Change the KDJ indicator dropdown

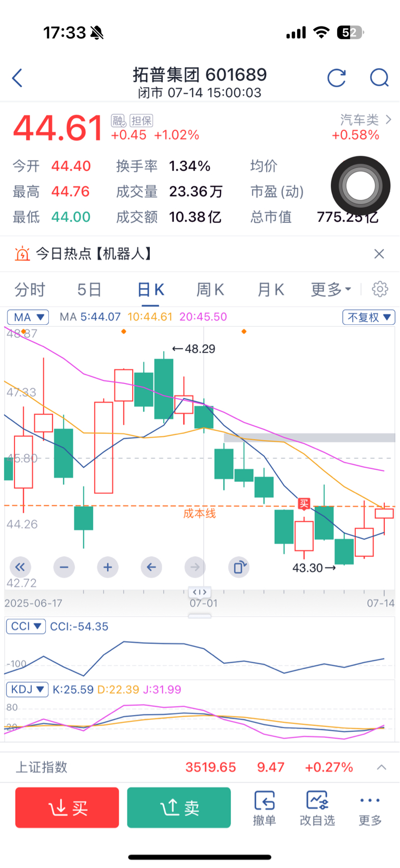click(28, 690)
